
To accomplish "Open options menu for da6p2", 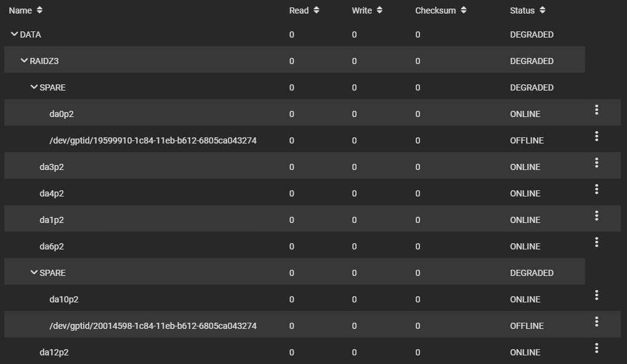I will pos(596,243).
